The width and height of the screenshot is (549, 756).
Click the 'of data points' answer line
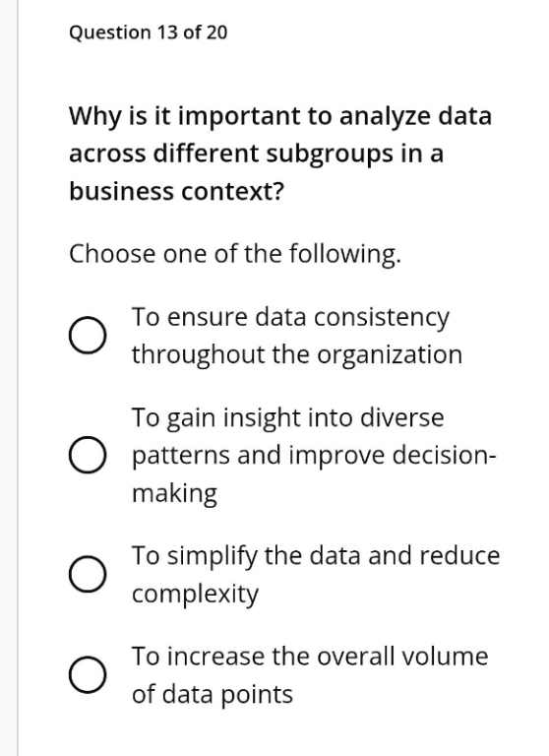[213, 695]
